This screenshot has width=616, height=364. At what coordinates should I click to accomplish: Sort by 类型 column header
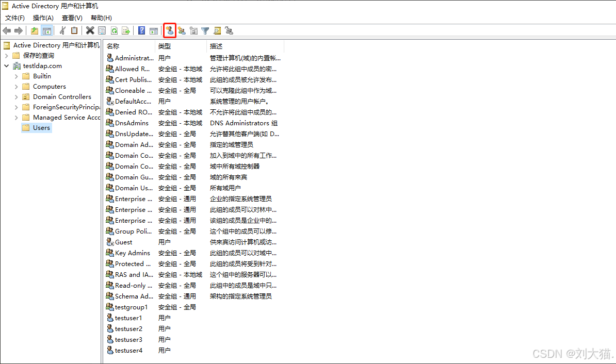181,46
